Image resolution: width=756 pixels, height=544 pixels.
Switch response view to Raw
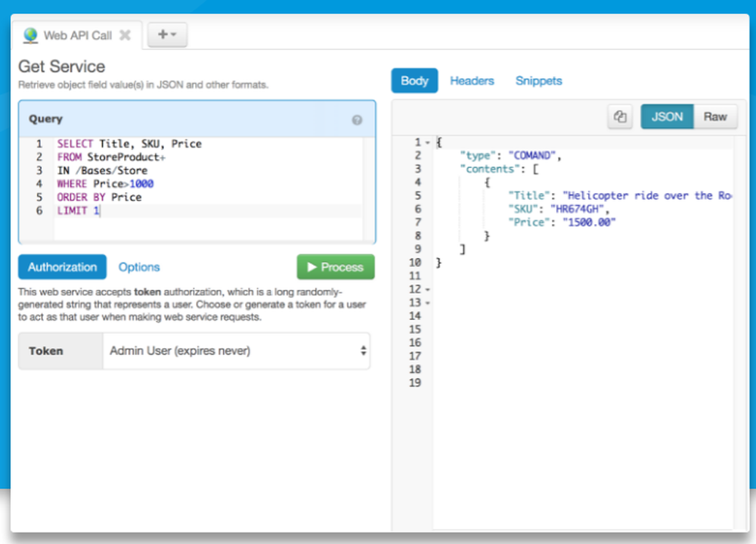[x=715, y=117]
